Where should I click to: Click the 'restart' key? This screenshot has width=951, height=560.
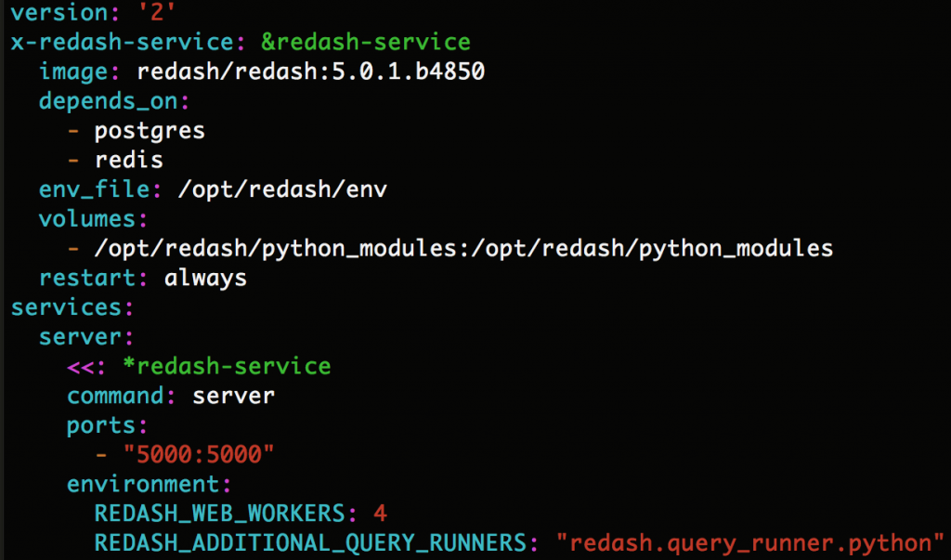tap(87, 278)
